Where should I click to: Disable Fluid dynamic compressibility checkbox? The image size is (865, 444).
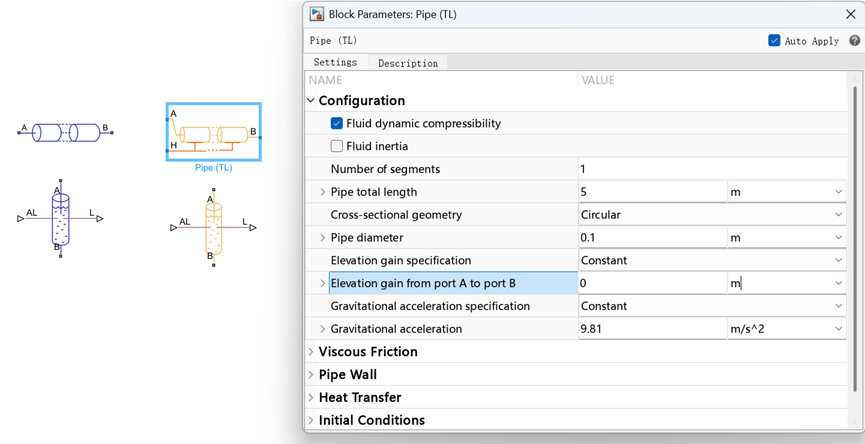(337, 124)
